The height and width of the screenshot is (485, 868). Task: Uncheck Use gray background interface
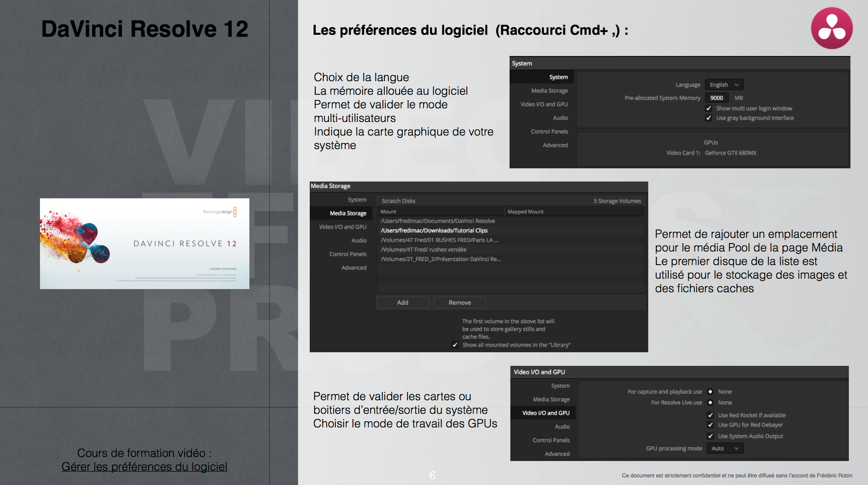tap(709, 118)
